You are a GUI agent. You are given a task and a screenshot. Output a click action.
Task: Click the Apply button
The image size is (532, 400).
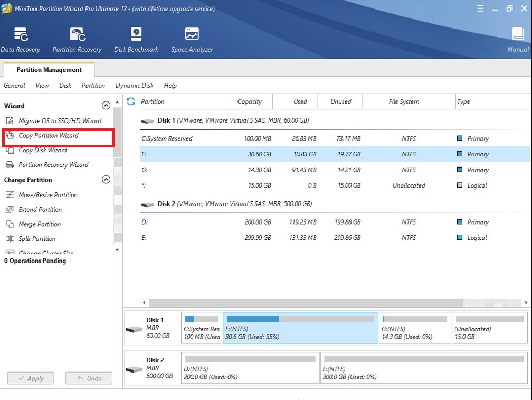point(31,378)
